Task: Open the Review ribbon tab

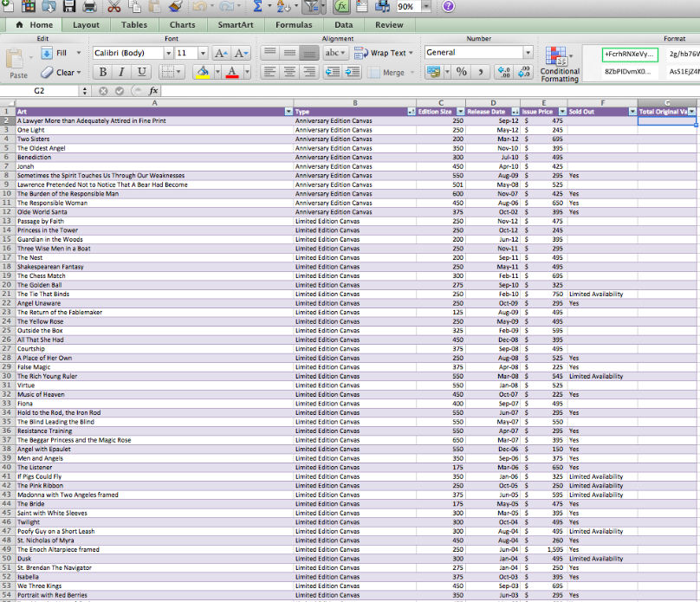Action: point(389,25)
